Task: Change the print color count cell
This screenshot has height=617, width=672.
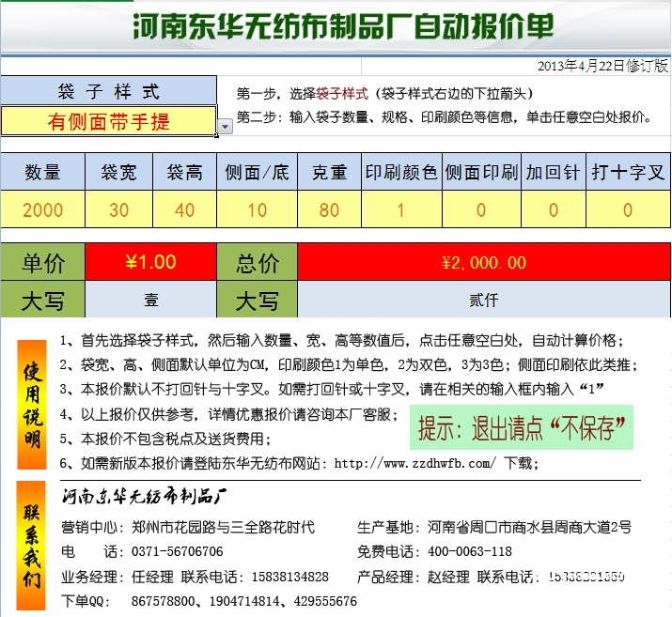Action: (x=400, y=209)
